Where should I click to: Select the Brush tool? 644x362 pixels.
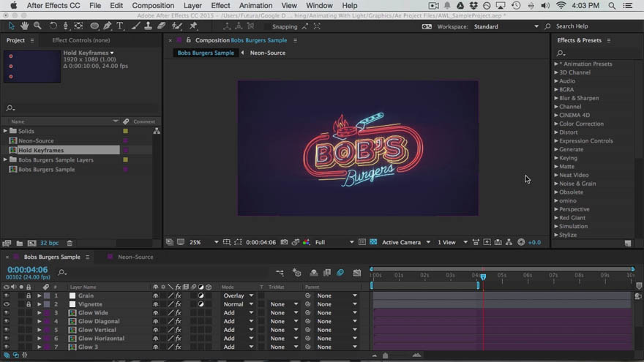coord(135,26)
